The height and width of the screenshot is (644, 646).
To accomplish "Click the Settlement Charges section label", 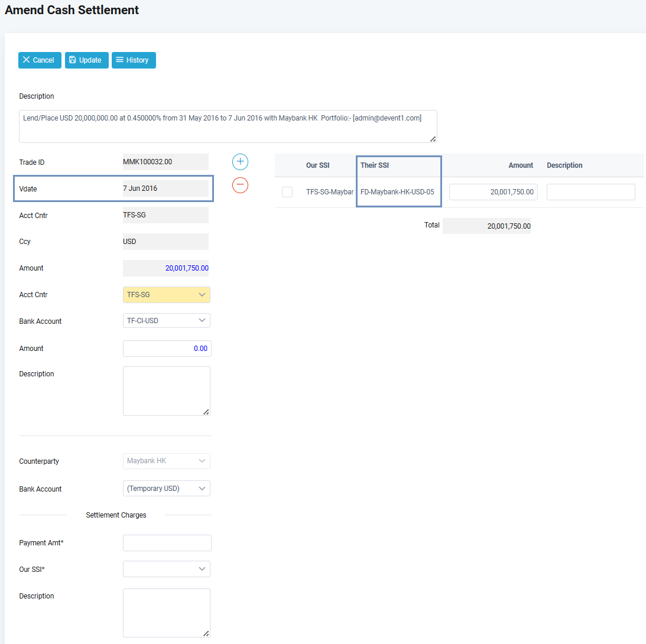I will (x=116, y=515).
